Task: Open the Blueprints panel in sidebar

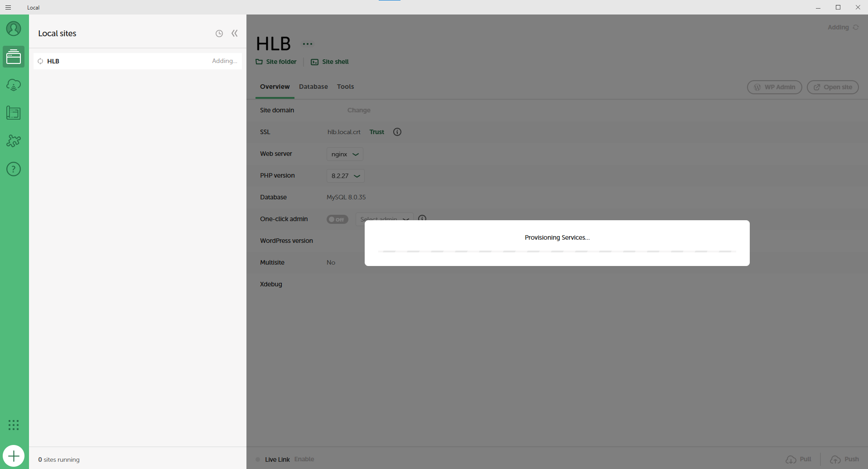Action: coord(14,113)
